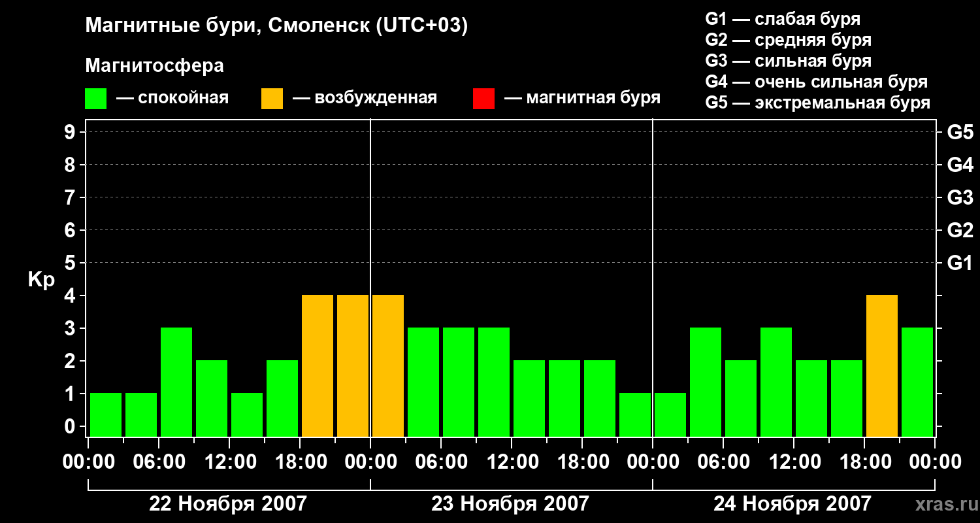The width and height of the screenshot is (980, 523).
Task: Click the 06:00 time label for 24 November
Action: [723, 462]
